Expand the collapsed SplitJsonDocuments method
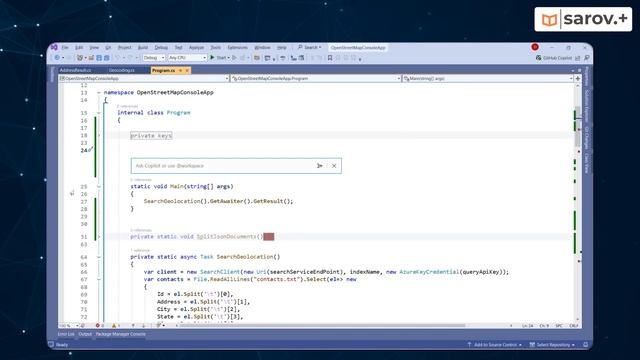Image resolution: width=640 pixels, height=360 pixels. 99,237
